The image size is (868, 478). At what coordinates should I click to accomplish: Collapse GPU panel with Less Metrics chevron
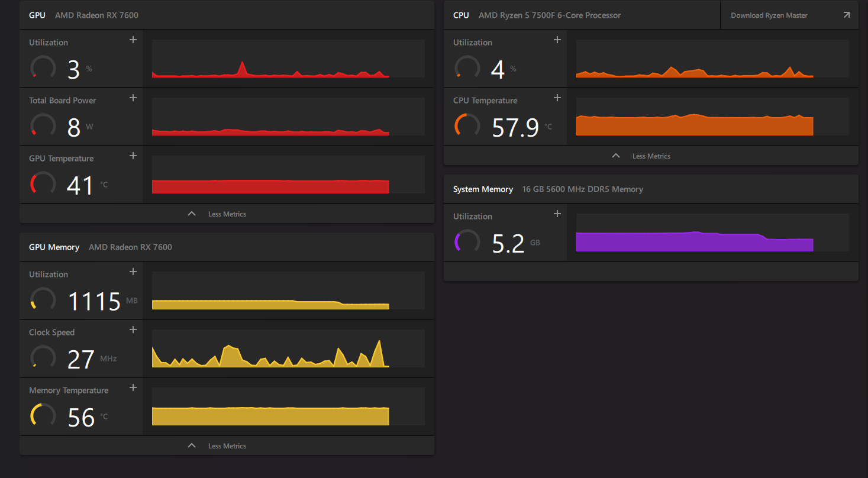coord(192,214)
